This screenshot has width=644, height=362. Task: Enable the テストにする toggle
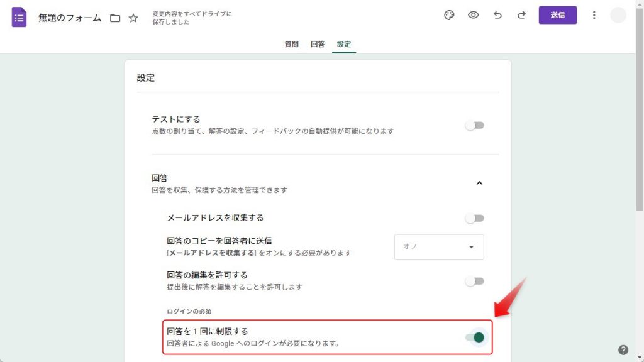click(475, 125)
